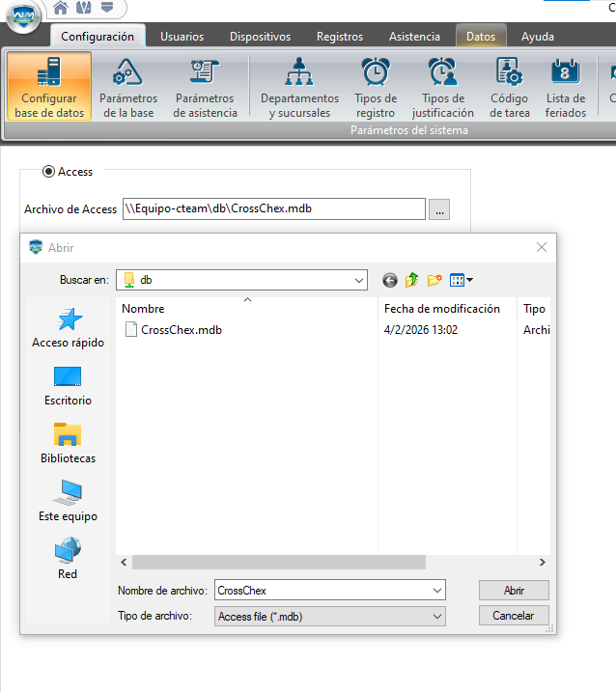Expand the Buscar en folder dropdown
616x692 pixels.
tap(359, 280)
